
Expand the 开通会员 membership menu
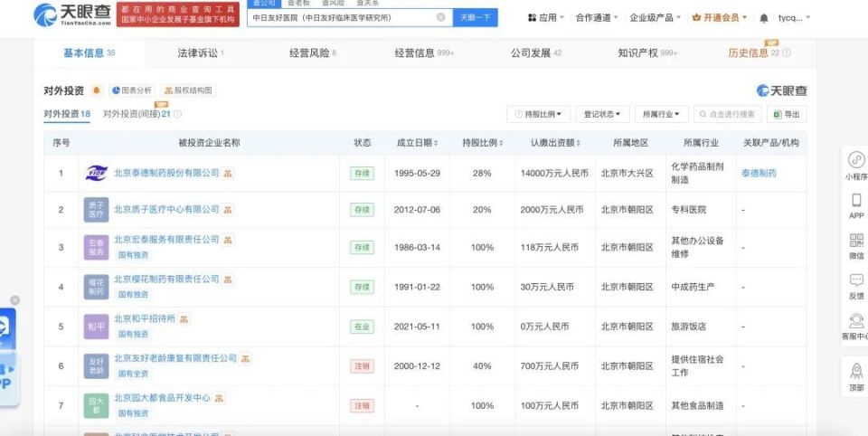(720, 18)
